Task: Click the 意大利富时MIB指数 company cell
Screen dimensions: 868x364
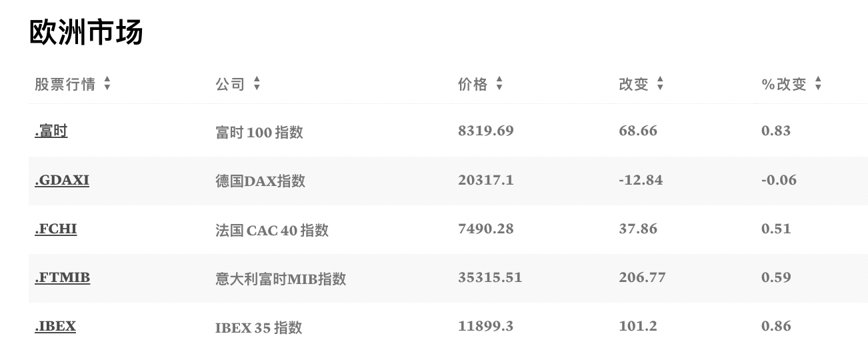Action: 281,279
